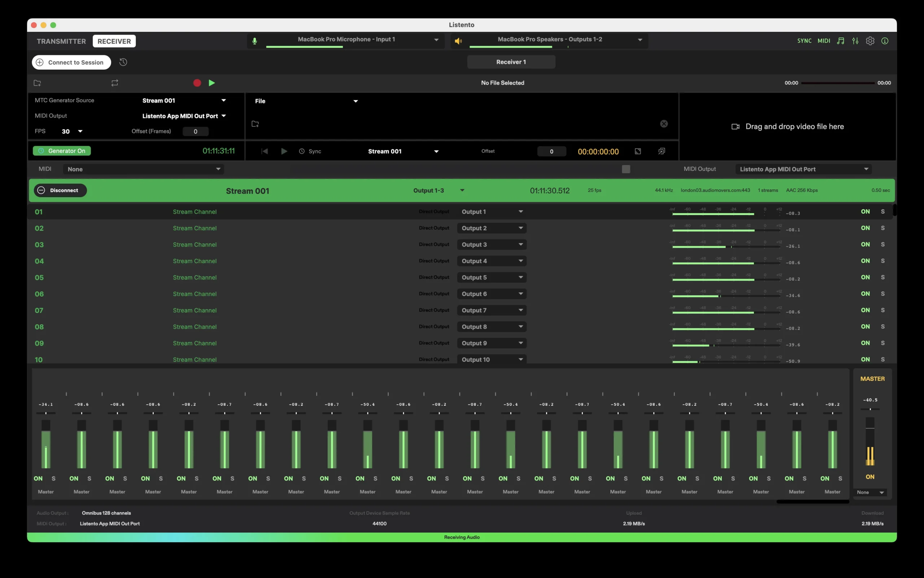This screenshot has height=578, width=924.
Task: Click the Receiving Audio status bar
Action: (x=462, y=537)
